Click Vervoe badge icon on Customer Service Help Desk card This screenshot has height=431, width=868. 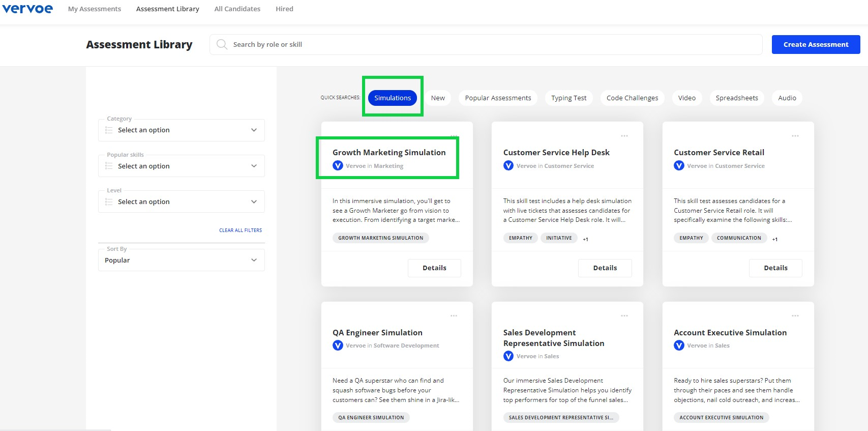[x=508, y=165]
